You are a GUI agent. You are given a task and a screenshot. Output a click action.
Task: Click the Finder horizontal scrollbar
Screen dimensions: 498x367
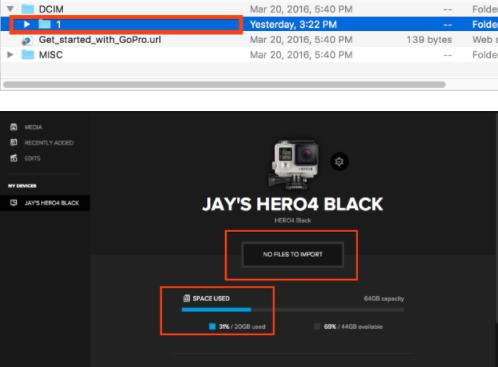coord(224,84)
